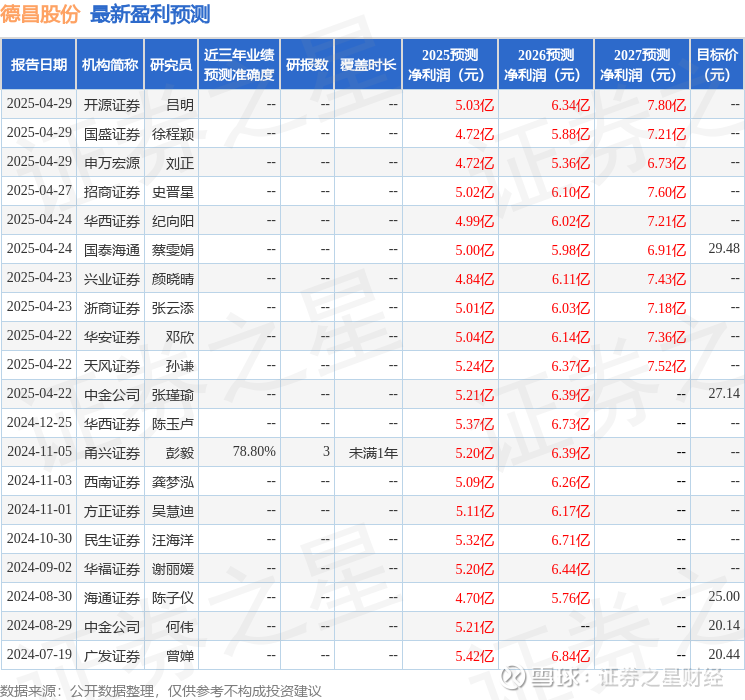
Task: Click the 德昌股份 title text
Action: click(x=40, y=14)
